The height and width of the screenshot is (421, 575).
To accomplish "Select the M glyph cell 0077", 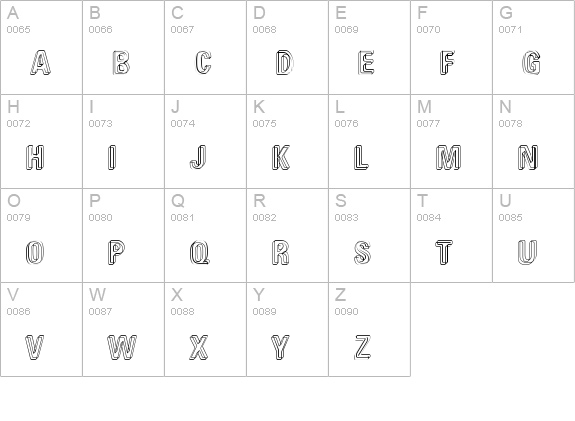I will tap(451, 142).
